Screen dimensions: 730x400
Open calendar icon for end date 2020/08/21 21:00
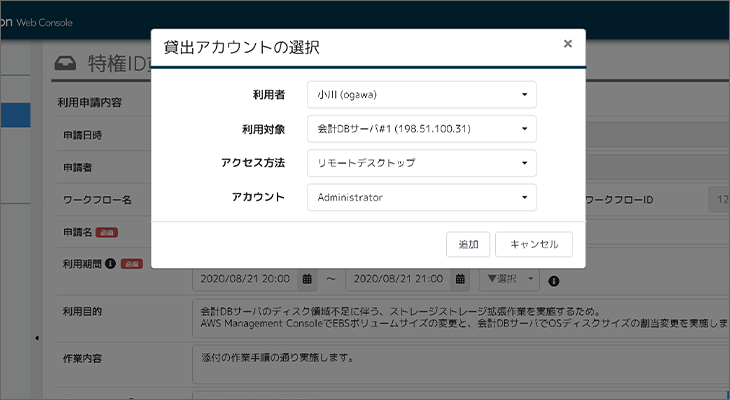(460, 279)
